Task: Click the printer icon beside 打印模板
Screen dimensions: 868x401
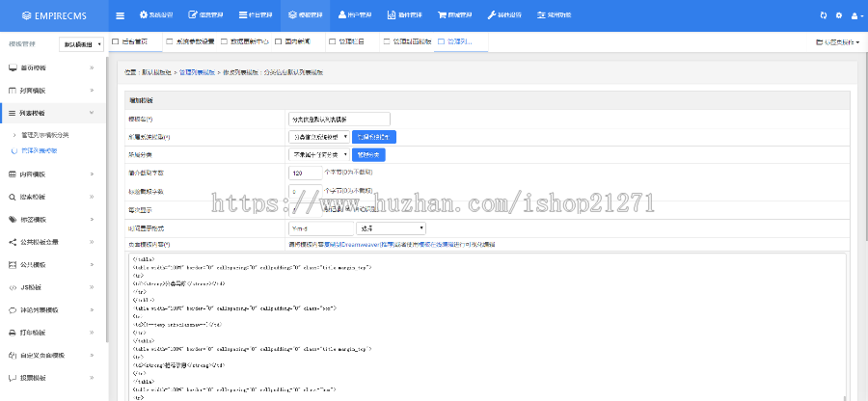Action: coord(13,333)
